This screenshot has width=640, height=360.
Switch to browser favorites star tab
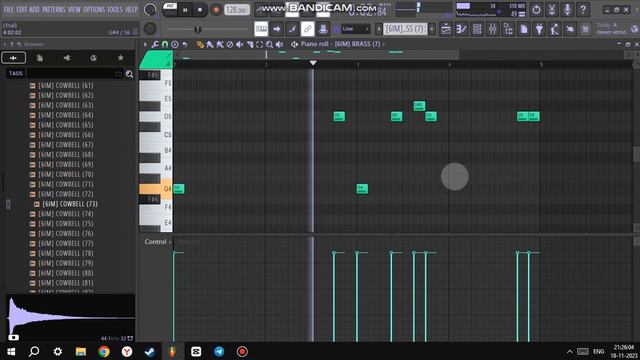120,58
